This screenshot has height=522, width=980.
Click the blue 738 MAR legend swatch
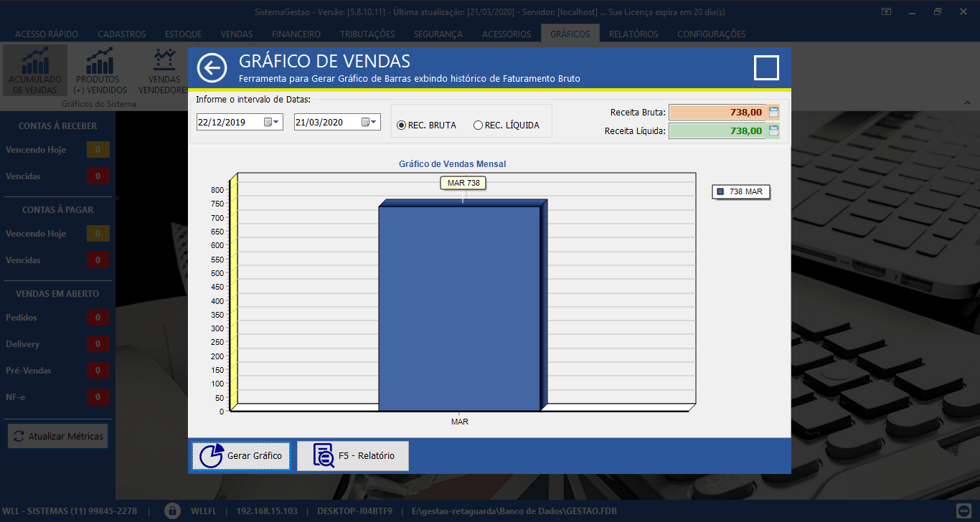pyautogui.click(x=720, y=191)
